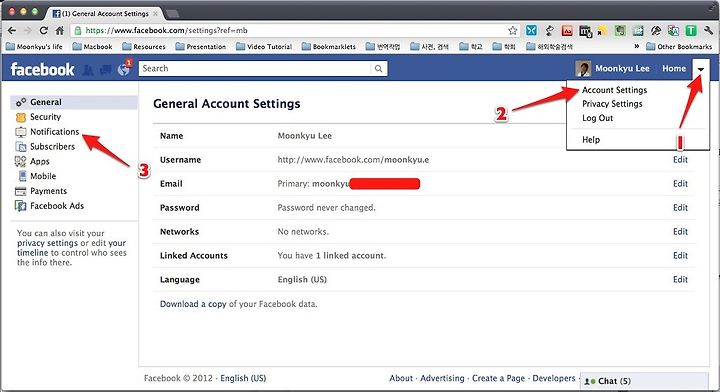Edit the Language row
This screenshot has width=720, height=392.
click(x=680, y=279)
